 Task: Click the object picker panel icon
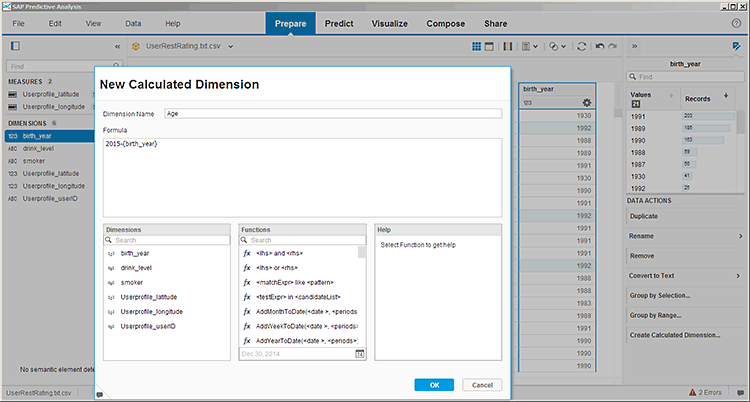pyautogui.click(x=15, y=46)
